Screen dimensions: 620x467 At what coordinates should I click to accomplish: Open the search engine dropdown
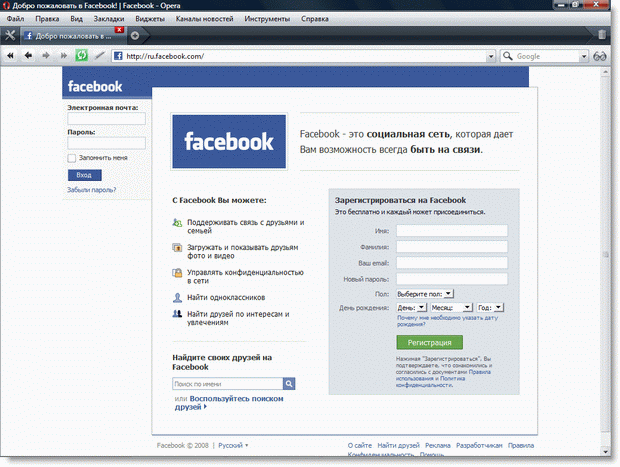[584, 56]
